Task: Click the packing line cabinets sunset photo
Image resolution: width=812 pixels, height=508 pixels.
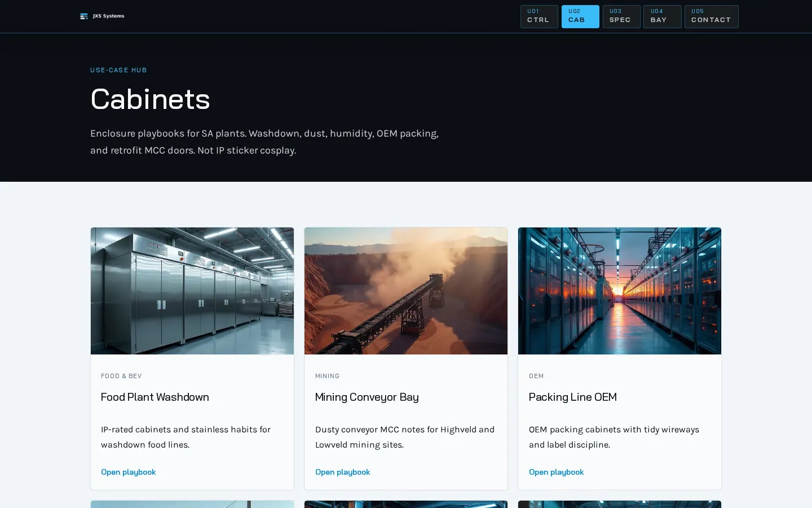Action: coord(620,291)
